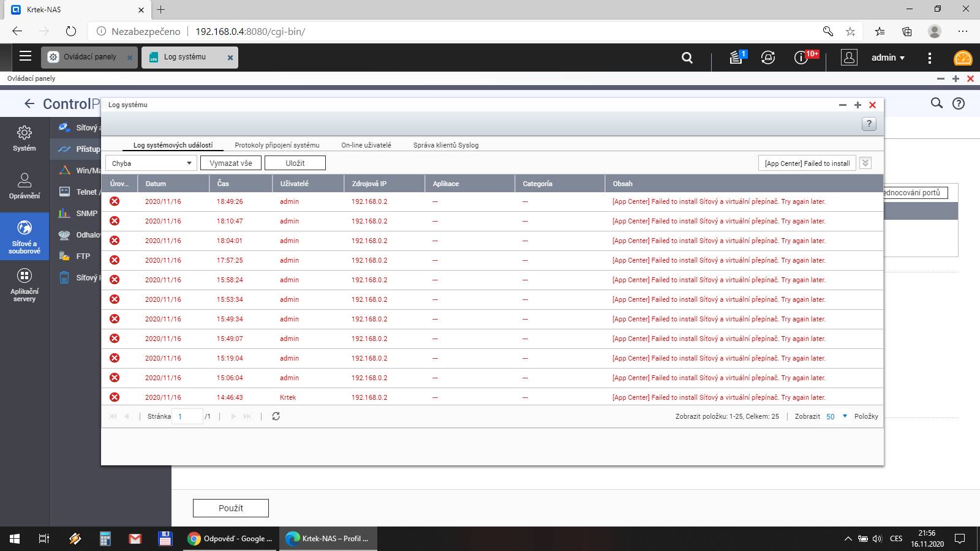Open Control Panel help question icon

click(959, 103)
